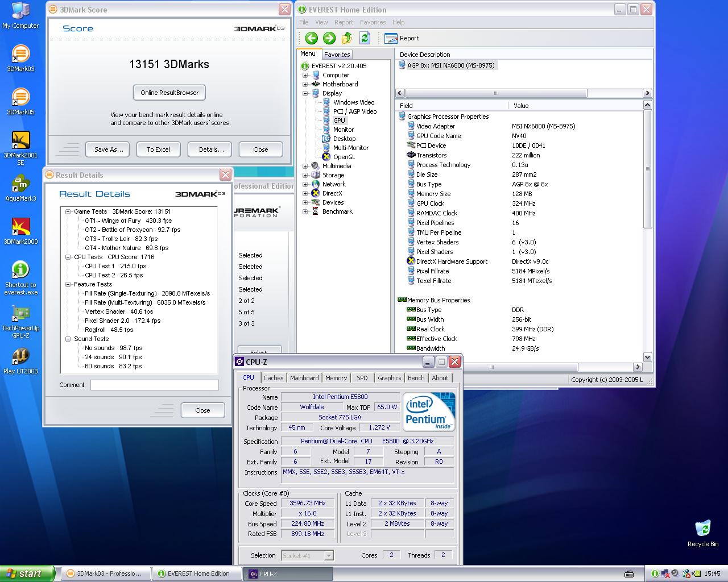Open EVEREST Help menu
The image size is (728, 582).
tap(399, 22)
